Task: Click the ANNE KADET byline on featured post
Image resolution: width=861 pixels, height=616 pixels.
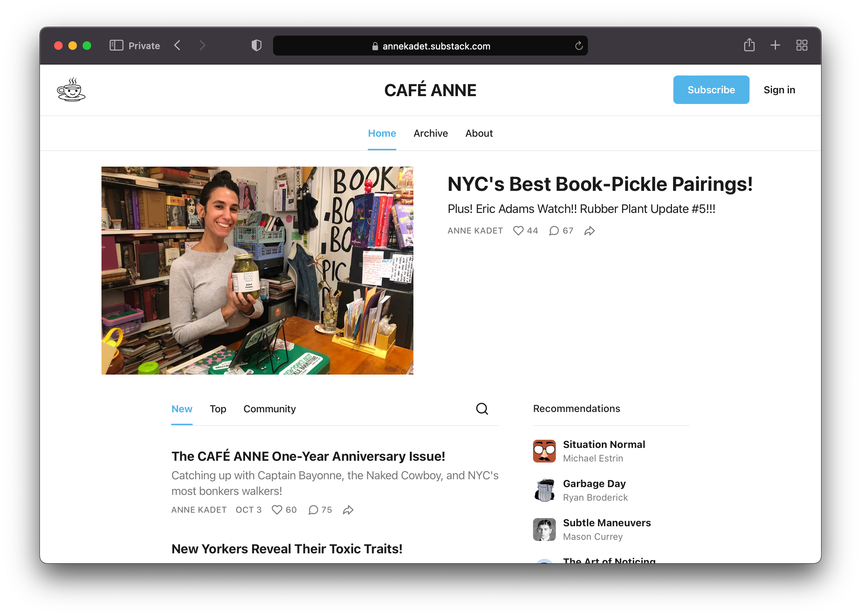Action: pos(475,231)
